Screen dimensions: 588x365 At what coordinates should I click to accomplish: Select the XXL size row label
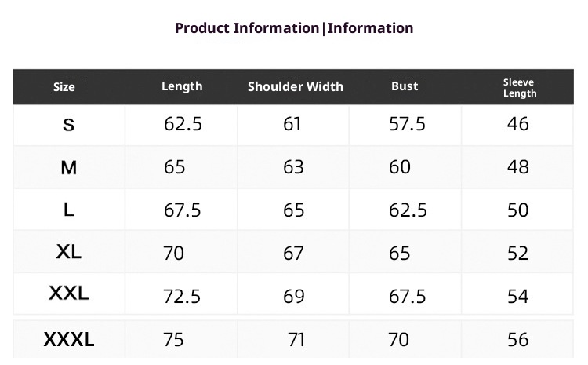click(x=69, y=294)
